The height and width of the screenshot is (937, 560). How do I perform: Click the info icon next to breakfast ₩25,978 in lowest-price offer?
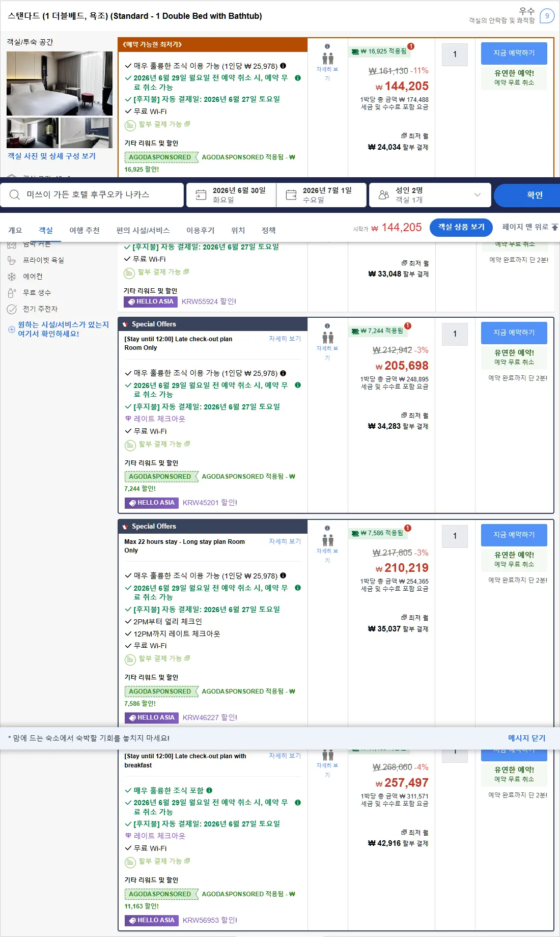(x=283, y=66)
